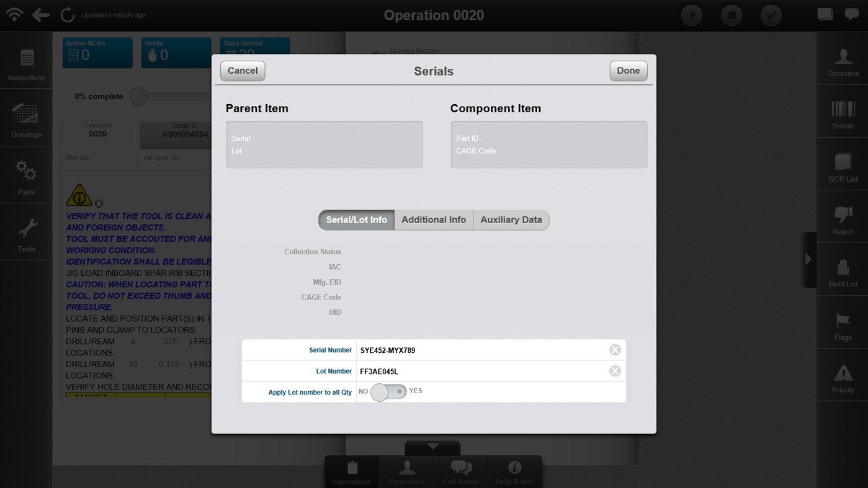The width and height of the screenshot is (868, 488).
Task: Switch to the Auxiliary Data tab
Action: [x=511, y=220]
